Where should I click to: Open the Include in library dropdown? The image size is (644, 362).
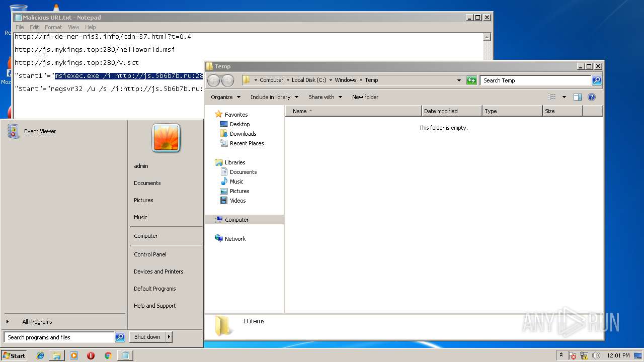coord(274,97)
